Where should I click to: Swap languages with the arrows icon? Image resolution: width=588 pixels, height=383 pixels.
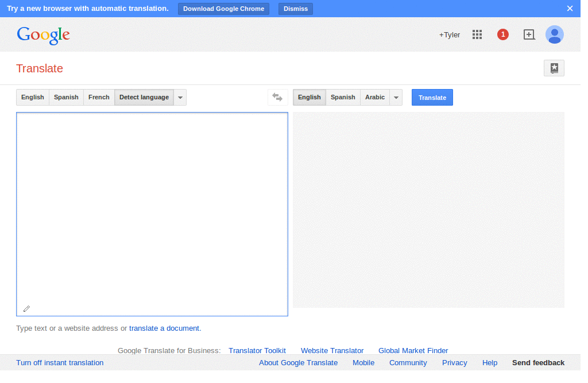point(277,97)
